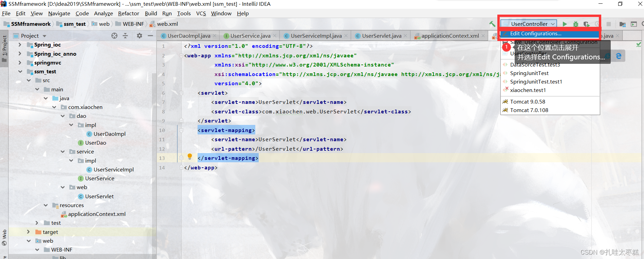Close the applicationContext.xml tab
This screenshot has height=259, width=644.
click(483, 36)
